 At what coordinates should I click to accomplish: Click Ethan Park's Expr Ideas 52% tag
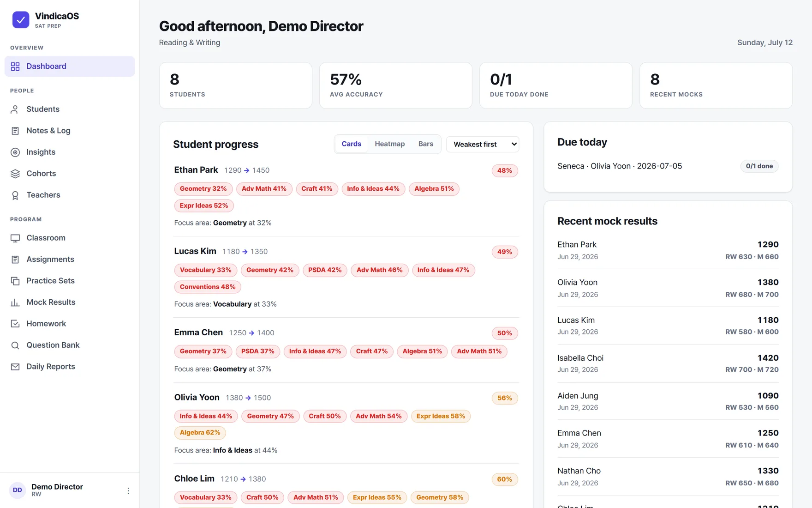pyautogui.click(x=204, y=206)
